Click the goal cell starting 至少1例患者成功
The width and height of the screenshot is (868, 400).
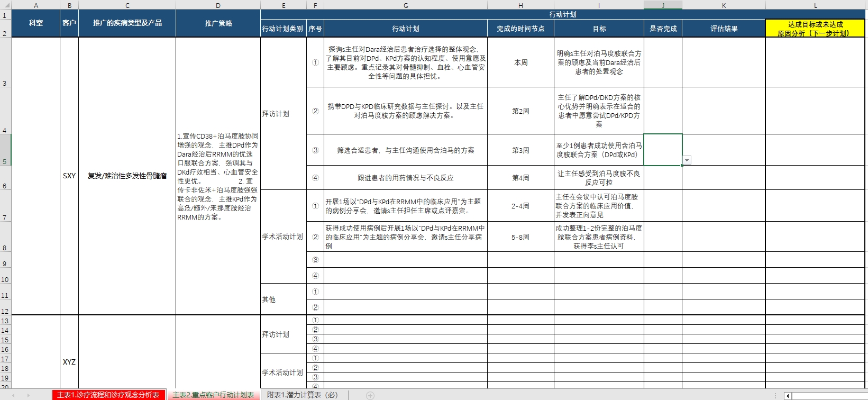tap(599, 150)
